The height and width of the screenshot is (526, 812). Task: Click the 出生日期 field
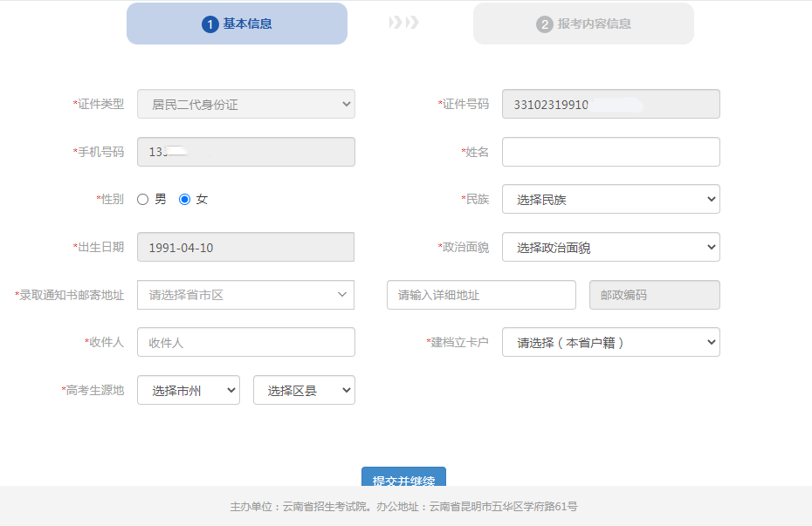click(x=245, y=248)
